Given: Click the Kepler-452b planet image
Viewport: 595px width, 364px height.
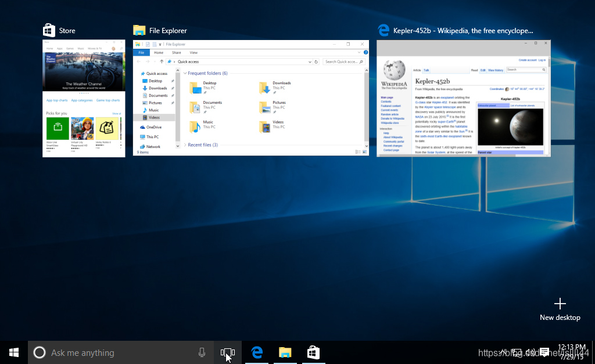Looking at the screenshot, I should click(510, 127).
